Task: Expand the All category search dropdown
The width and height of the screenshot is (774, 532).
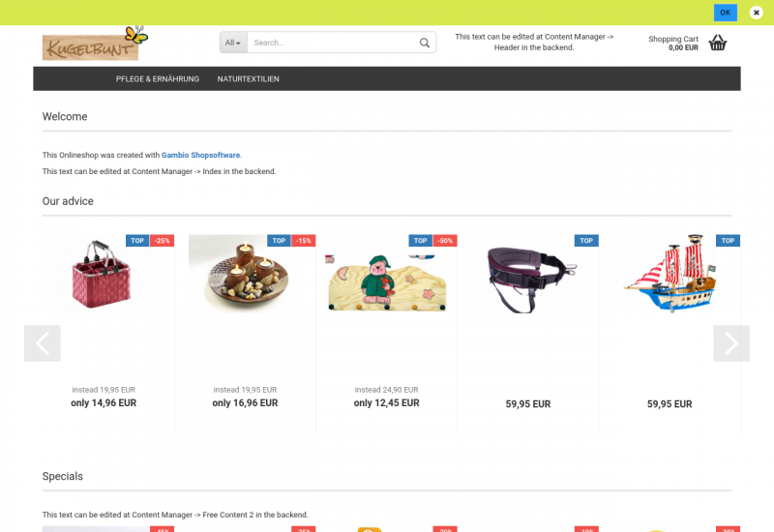Action: pos(233,43)
